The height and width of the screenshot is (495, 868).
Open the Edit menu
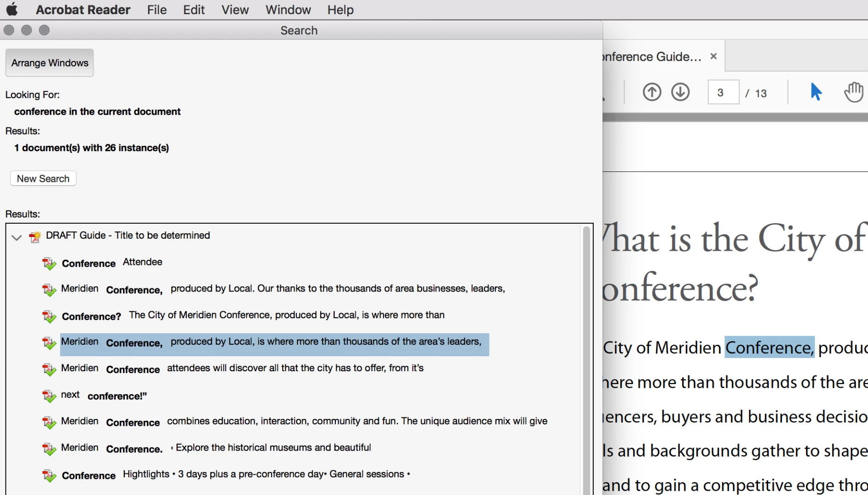(x=194, y=10)
